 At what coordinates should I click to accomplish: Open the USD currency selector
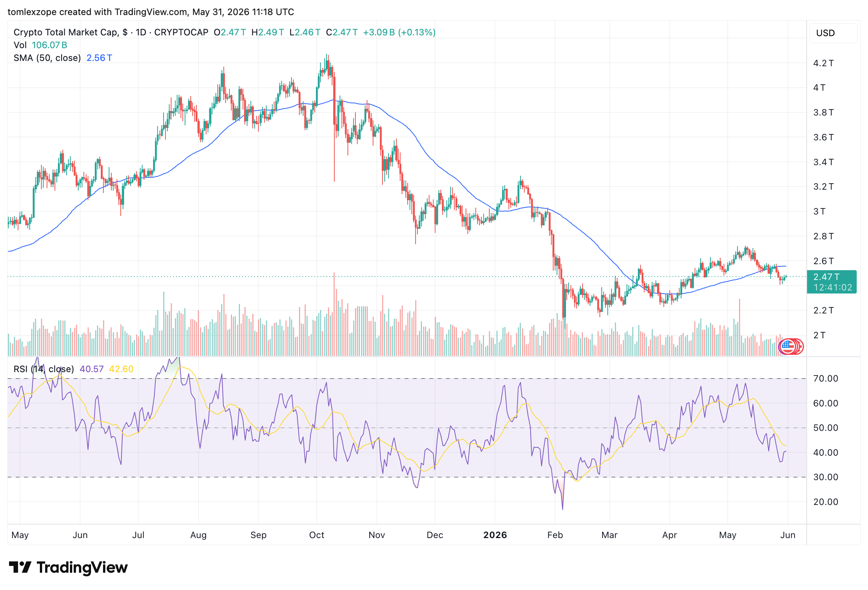coord(833,33)
